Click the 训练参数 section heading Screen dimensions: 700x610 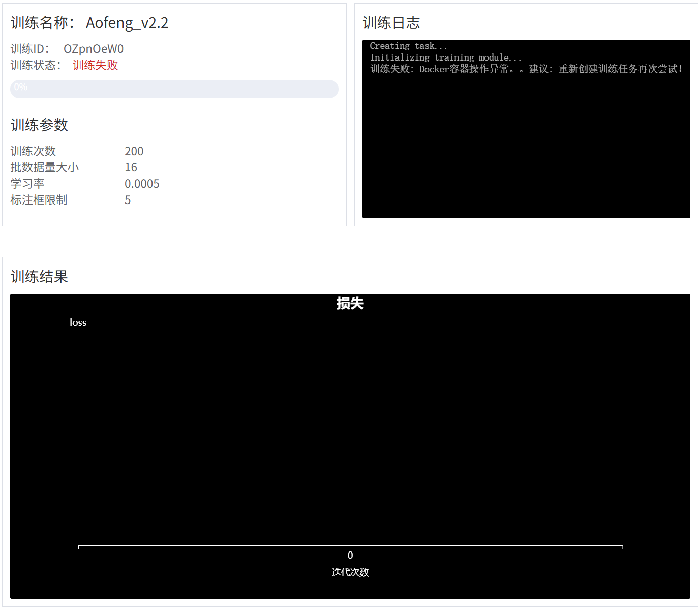(39, 125)
